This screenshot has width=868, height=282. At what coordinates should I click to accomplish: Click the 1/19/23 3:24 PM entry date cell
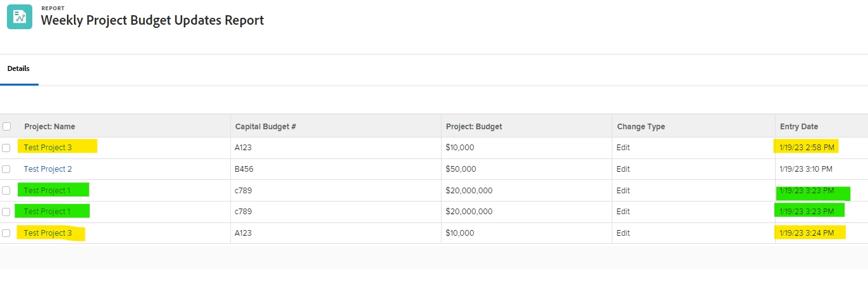pyautogui.click(x=806, y=233)
